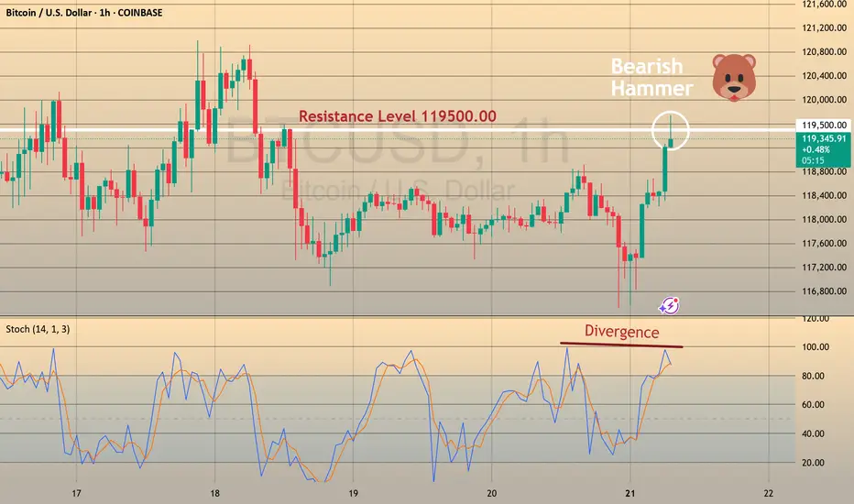Click date label 19 on the time axis

tap(353, 494)
